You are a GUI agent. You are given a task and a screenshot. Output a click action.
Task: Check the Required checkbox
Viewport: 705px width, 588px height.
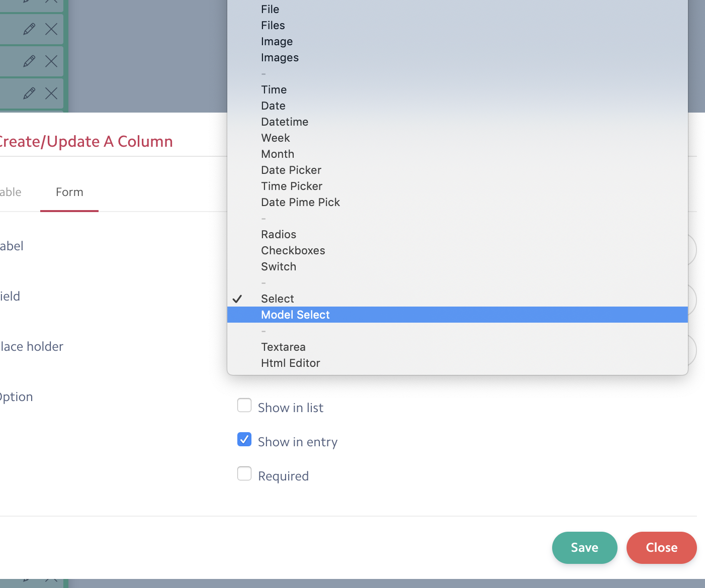pos(244,473)
